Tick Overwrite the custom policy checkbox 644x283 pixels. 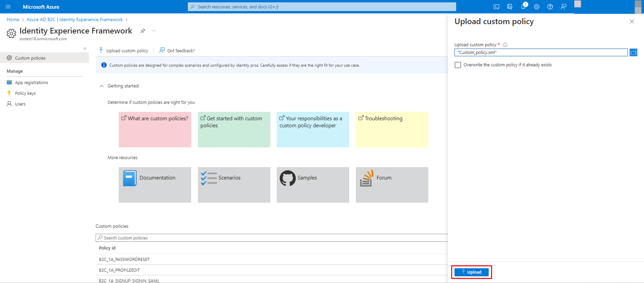458,65
